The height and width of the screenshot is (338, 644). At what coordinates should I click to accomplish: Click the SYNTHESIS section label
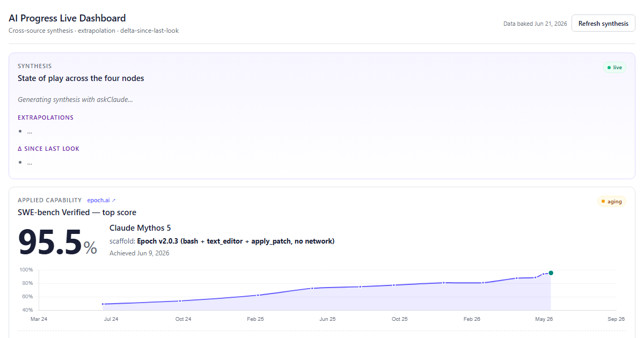point(35,66)
